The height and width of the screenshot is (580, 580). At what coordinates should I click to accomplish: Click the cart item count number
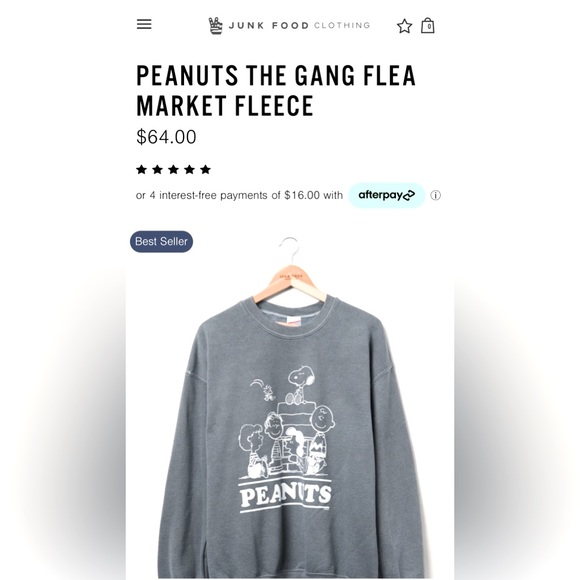[x=429, y=27]
